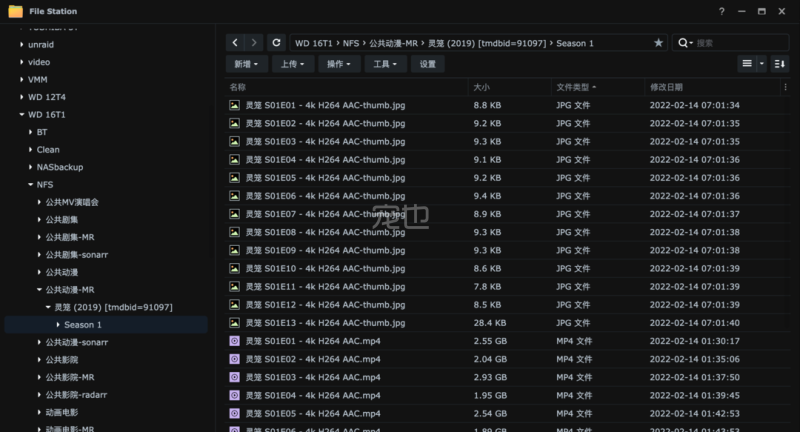Open the 操作 action dropdown

point(340,64)
